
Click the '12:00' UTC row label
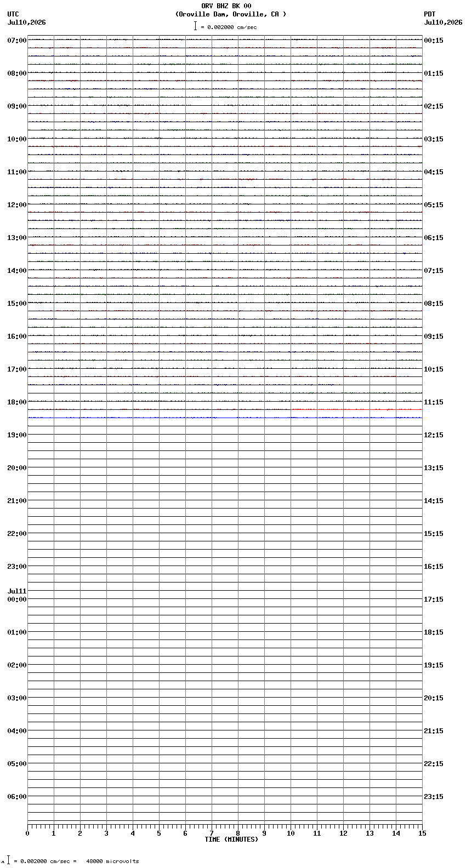(x=17, y=205)
